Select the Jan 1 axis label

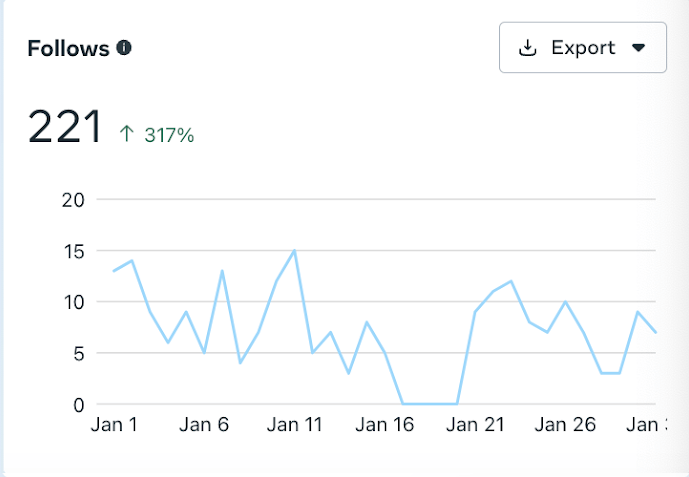(113, 425)
